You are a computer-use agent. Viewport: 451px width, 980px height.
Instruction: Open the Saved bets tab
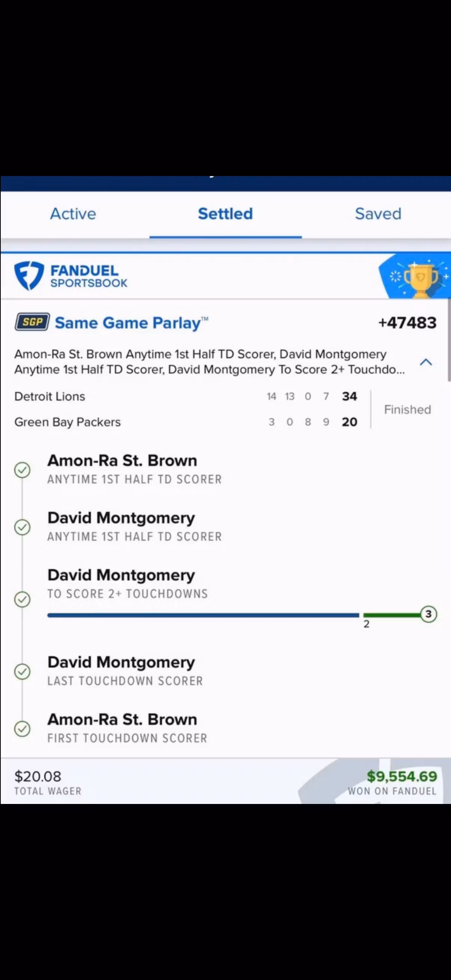tap(378, 214)
